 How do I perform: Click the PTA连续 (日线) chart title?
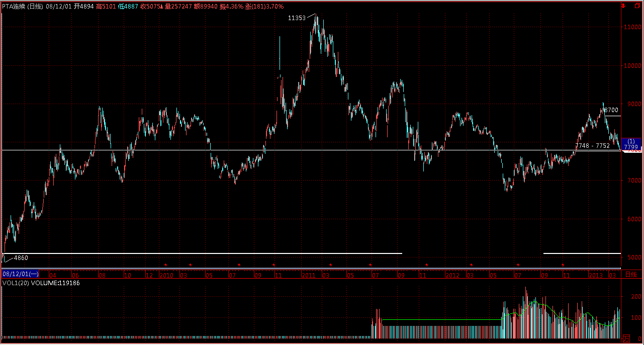22,7
